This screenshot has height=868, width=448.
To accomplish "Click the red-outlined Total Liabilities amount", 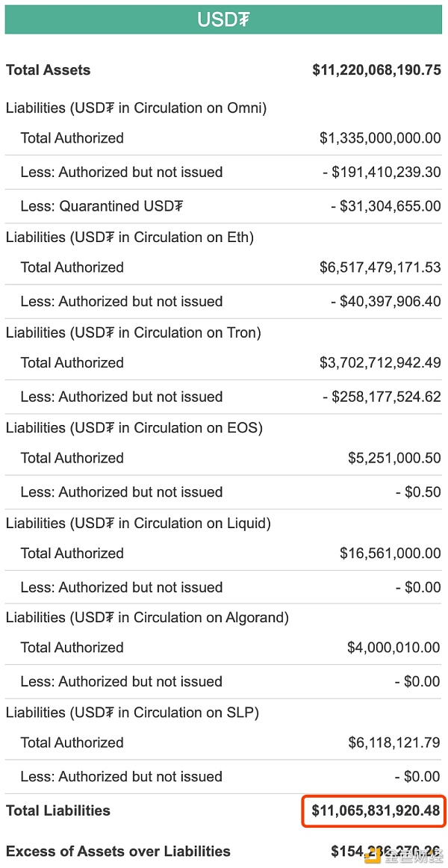I will (376, 811).
